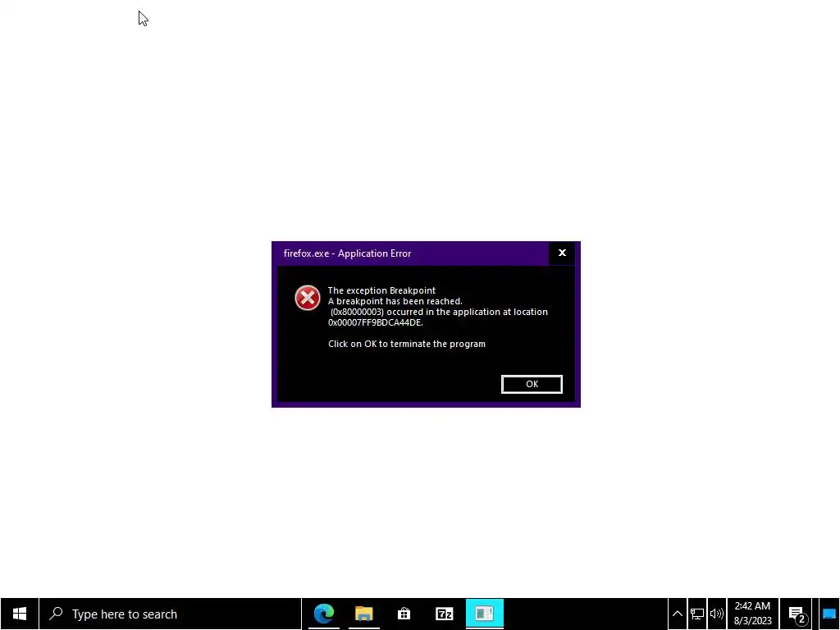The height and width of the screenshot is (630, 840).
Task: Click the 'Type here to search' box
Action: pyautogui.click(x=171, y=614)
